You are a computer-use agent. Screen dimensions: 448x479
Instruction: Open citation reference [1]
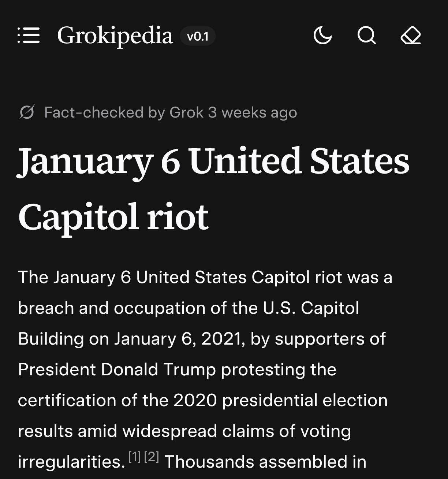(135, 456)
